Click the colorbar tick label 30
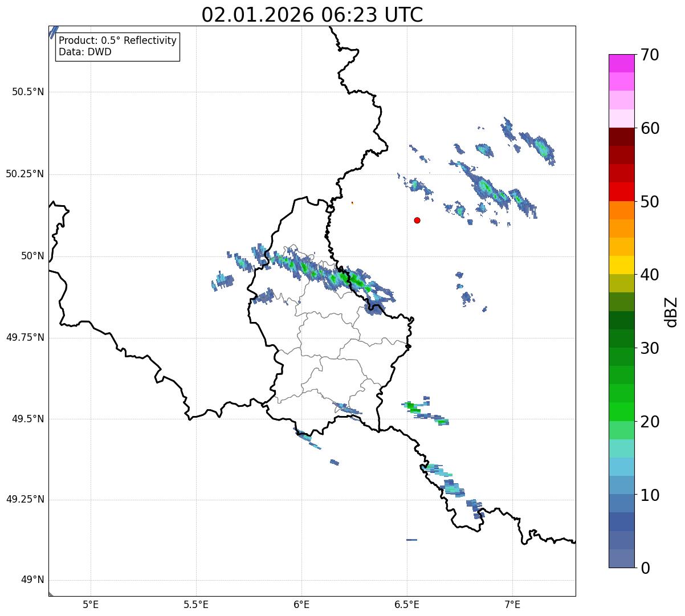 tap(649, 349)
